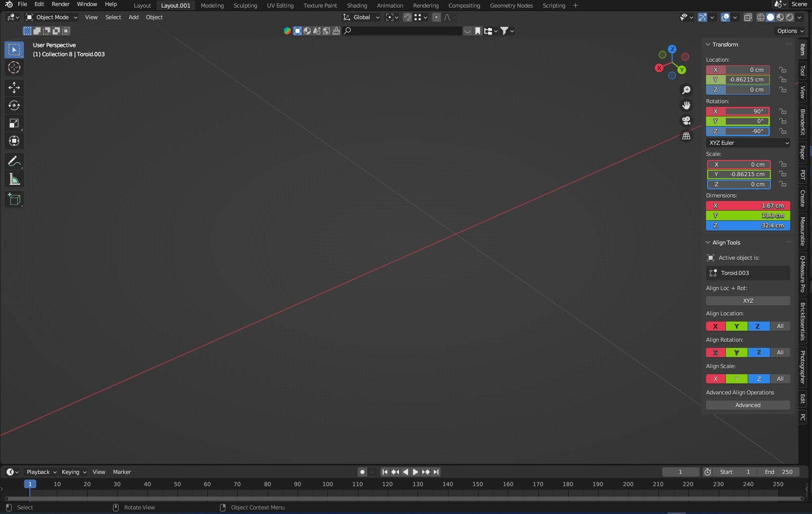The image size is (812, 514).
Task: Toggle camera view icon
Action: [686, 121]
